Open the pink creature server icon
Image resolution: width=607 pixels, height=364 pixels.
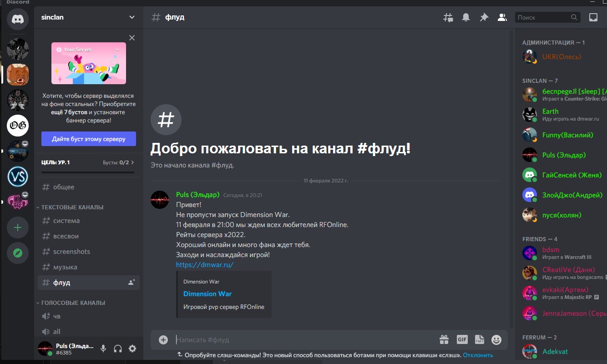pyautogui.click(x=18, y=202)
